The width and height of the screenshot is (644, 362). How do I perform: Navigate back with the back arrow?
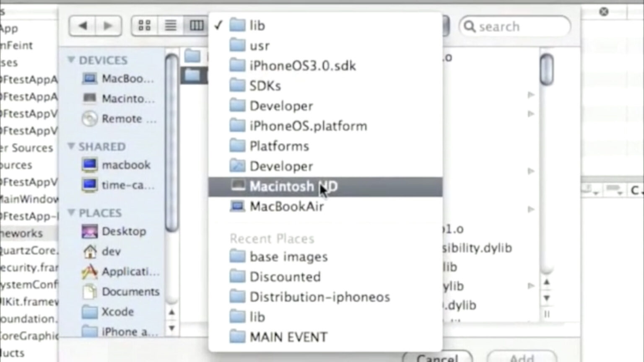83,26
